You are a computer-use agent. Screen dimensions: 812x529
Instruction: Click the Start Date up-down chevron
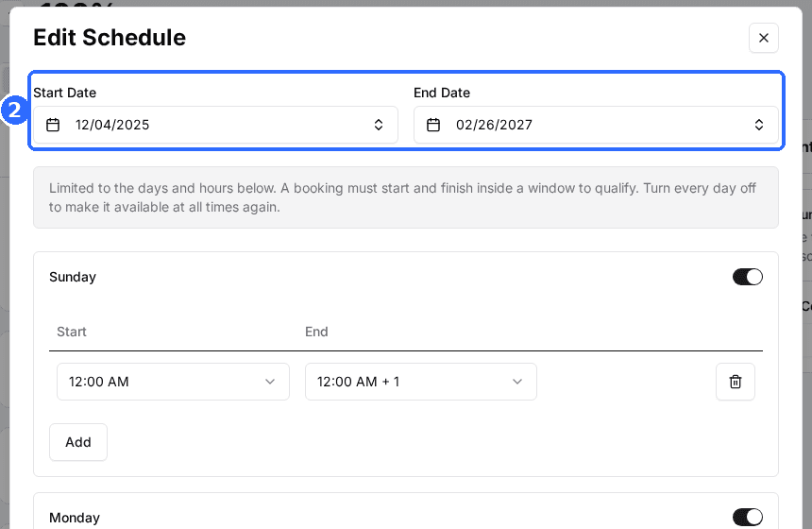point(379,125)
